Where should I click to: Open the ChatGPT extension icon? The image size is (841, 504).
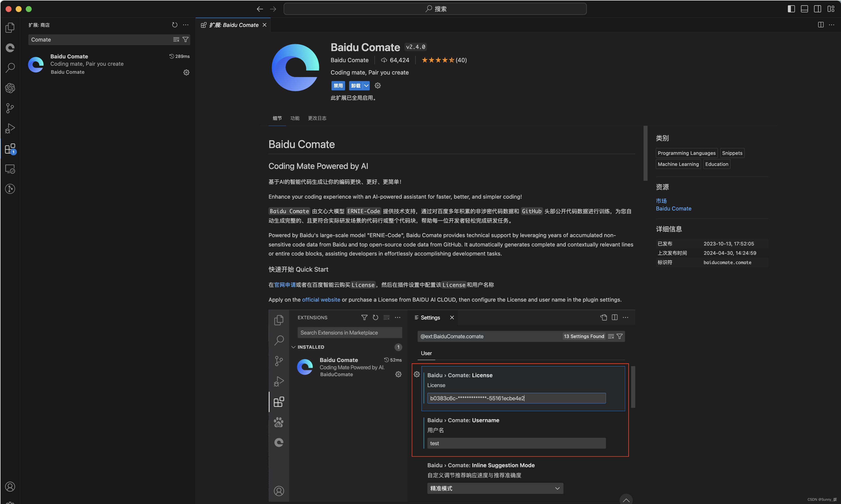pos(10,88)
